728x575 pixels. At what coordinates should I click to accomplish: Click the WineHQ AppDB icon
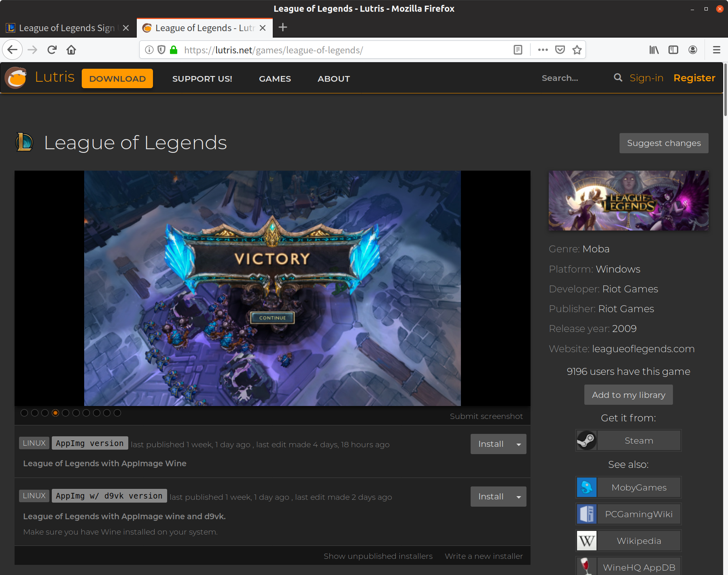click(586, 567)
